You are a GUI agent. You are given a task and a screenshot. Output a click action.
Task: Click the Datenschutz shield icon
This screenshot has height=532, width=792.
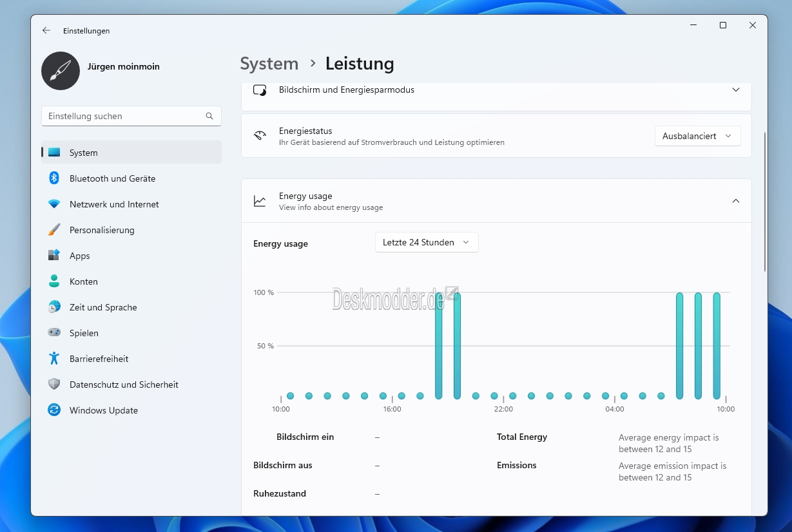pyautogui.click(x=54, y=385)
